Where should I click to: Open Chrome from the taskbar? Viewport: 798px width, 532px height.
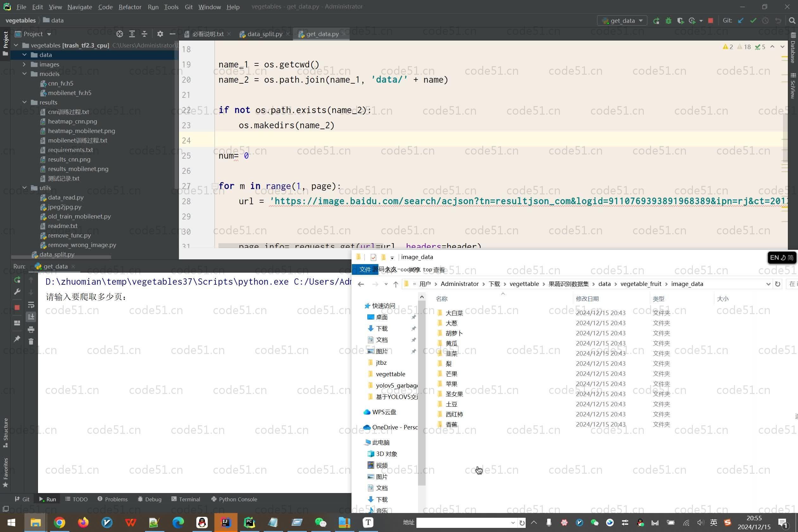tap(60, 522)
